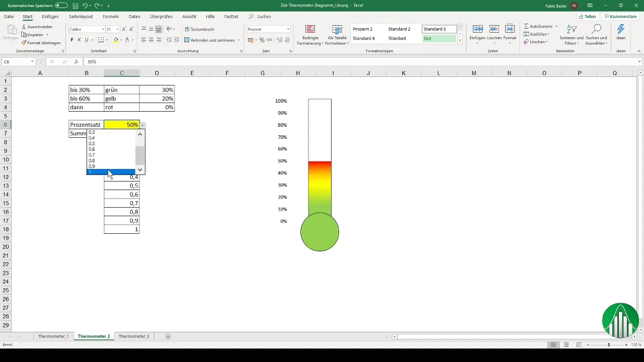Toggle bold F formatting

72,40
